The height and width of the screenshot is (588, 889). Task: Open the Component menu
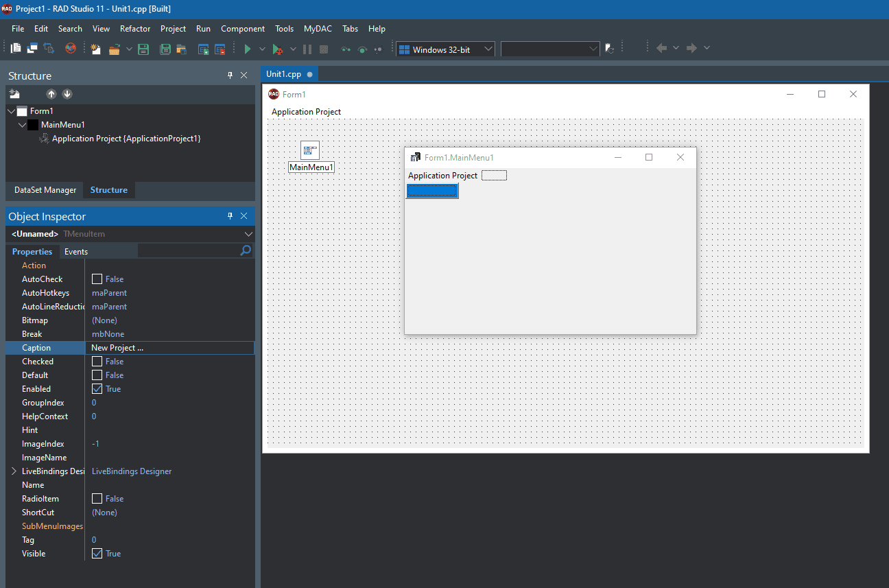point(242,29)
